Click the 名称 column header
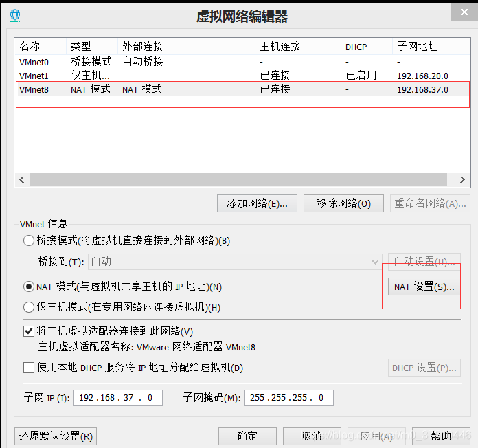This screenshot has height=448, width=478. pyautogui.click(x=41, y=46)
